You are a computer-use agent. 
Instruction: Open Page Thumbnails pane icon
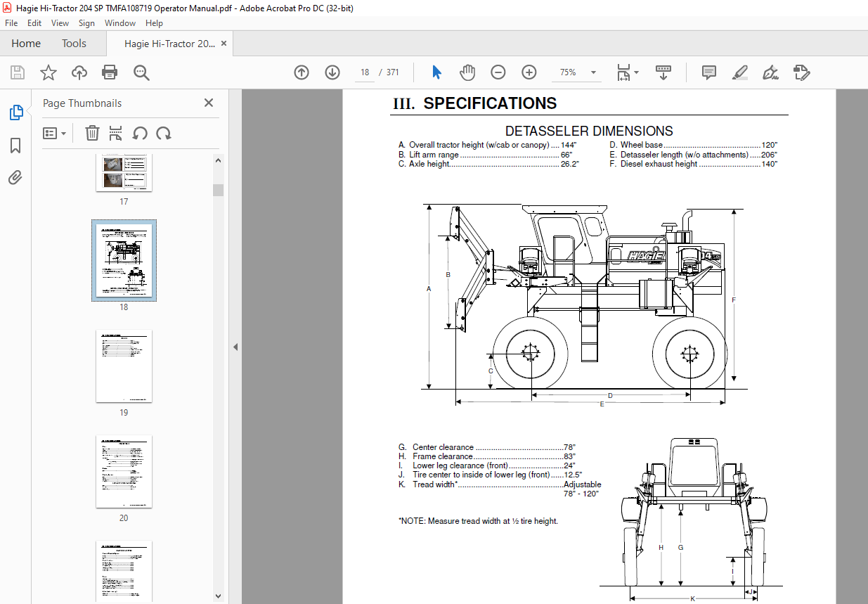pos(15,113)
